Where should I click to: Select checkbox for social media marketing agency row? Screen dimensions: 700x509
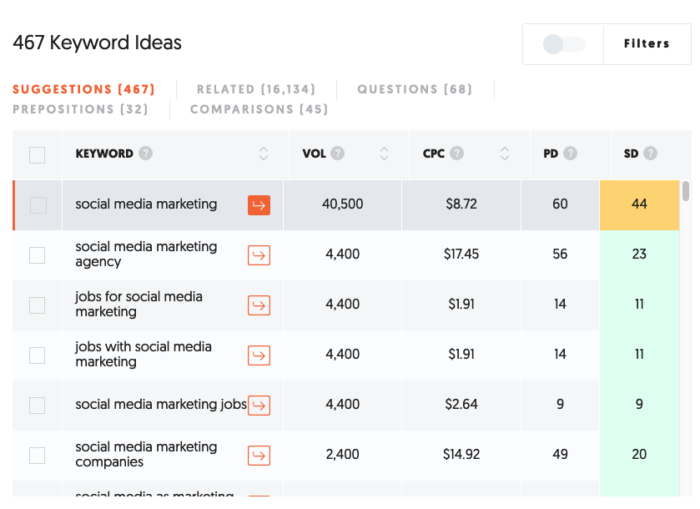pyautogui.click(x=37, y=255)
